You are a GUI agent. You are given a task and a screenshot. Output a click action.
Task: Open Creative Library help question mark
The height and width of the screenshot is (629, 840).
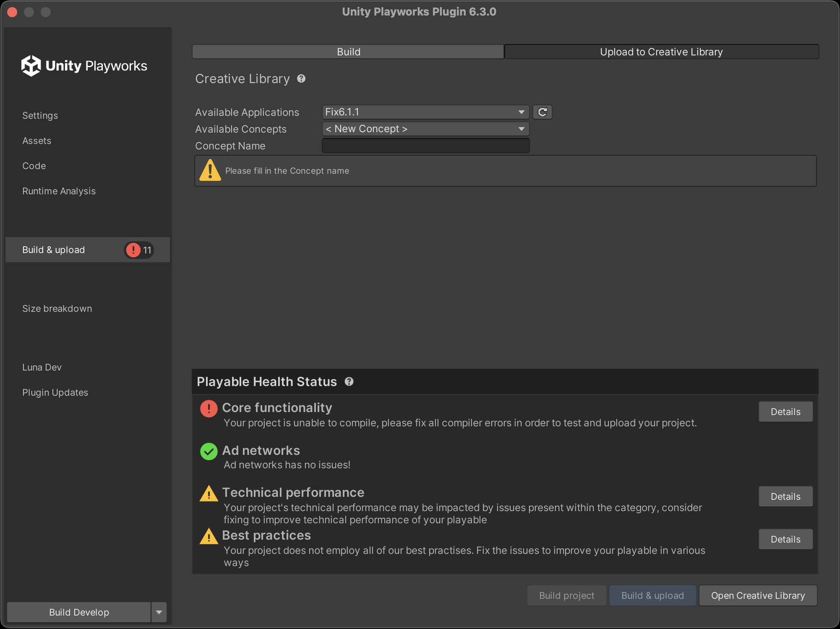301,78
